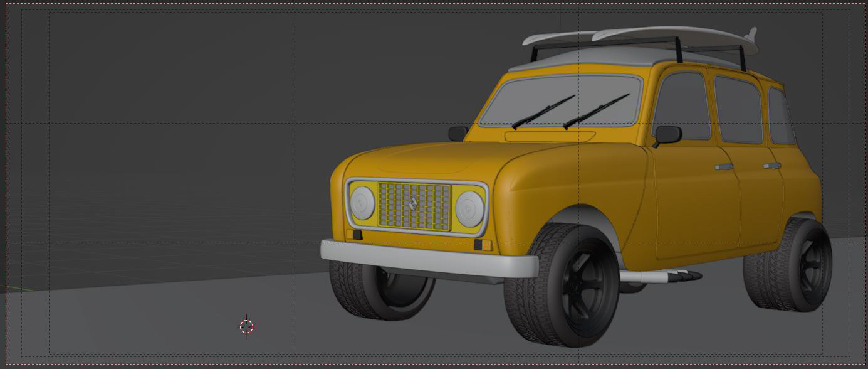The height and width of the screenshot is (369, 868).
Task: Select the rear door handle
Action: pos(772,166)
